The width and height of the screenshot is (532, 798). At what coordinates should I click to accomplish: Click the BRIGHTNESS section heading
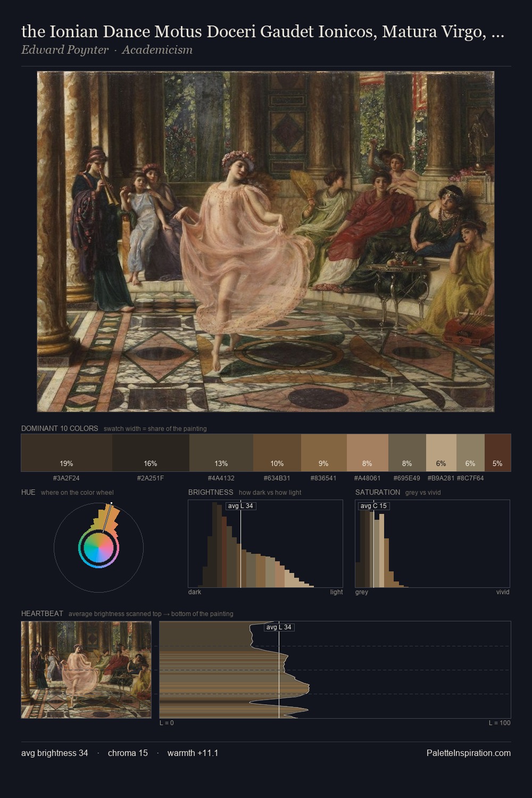click(211, 492)
